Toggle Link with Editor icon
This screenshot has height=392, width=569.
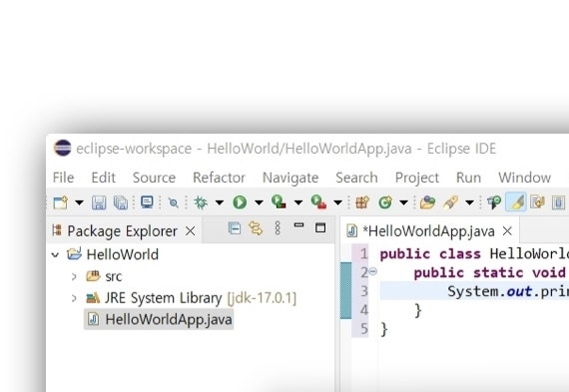[x=256, y=228]
